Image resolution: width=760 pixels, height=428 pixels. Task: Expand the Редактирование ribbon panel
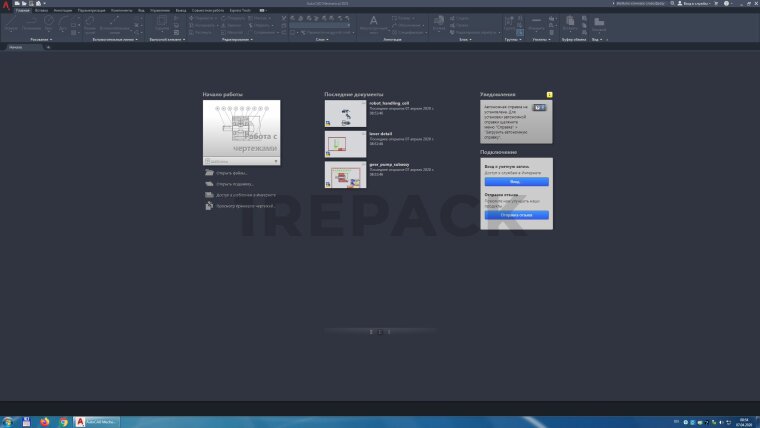tap(236, 40)
